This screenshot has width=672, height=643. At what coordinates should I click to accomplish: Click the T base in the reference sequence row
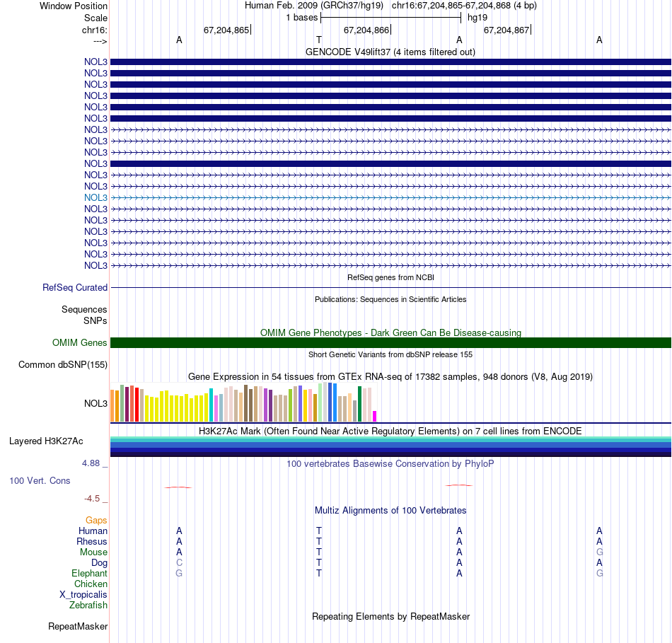click(319, 40)
